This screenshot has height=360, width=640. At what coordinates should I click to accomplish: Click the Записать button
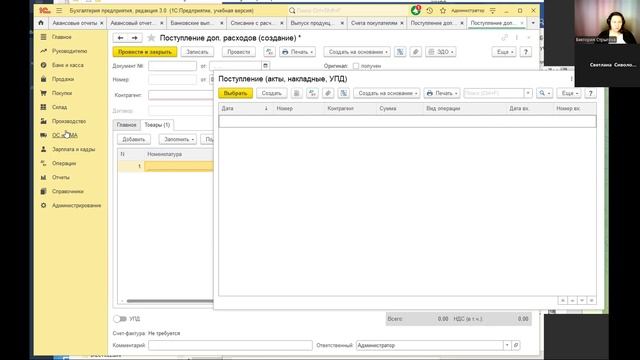pos(197,52)
